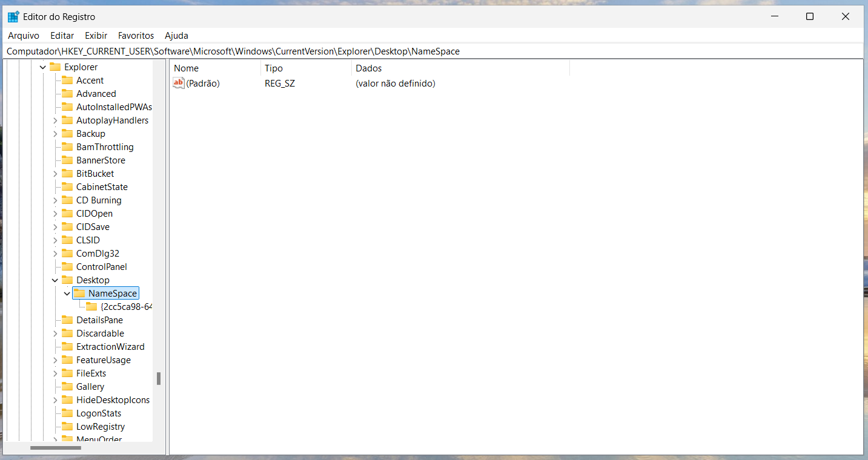The width and height of the screenshot is (868, 460).
Task: Click the folder icon beside AutoplayHandlers
Action: 67,120
